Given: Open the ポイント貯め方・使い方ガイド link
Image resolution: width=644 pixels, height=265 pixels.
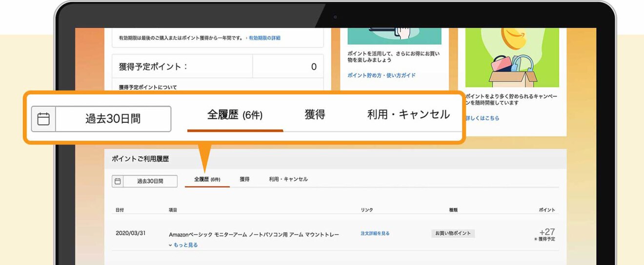Looking at the screenshot, I should point(382,76).
